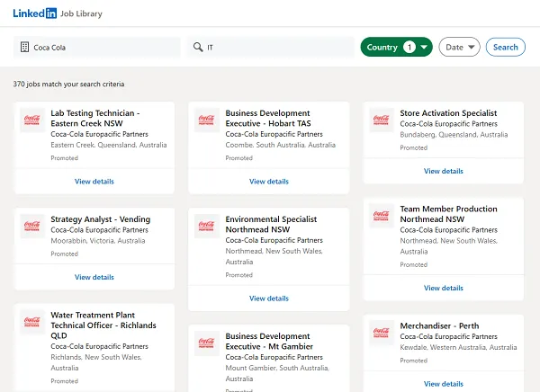This screenshot has width=540, height=392.
Task: Click 'Moorabbin, Victoria, Australia' location text
Action: point(98,241)
